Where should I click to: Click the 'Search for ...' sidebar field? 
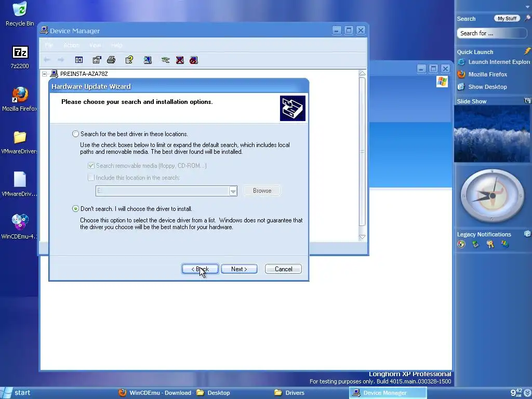pos(491,33)
